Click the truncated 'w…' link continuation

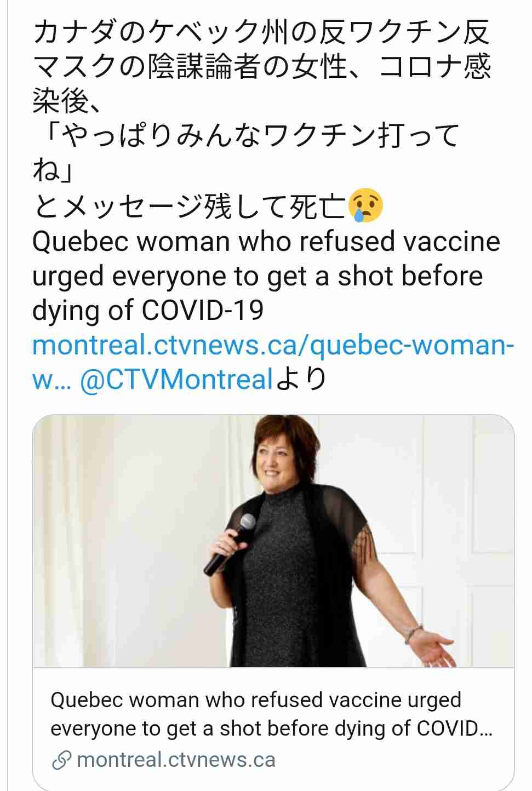(x=52, y=379)
